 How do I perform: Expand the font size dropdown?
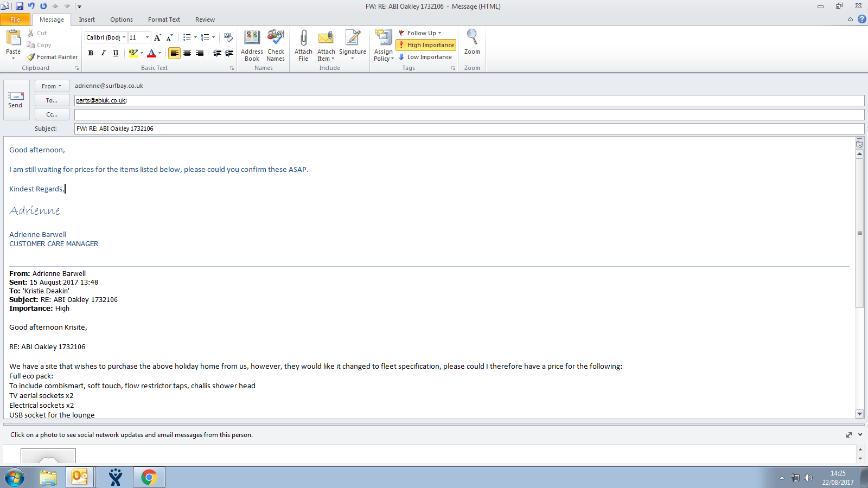pos(147,37)
